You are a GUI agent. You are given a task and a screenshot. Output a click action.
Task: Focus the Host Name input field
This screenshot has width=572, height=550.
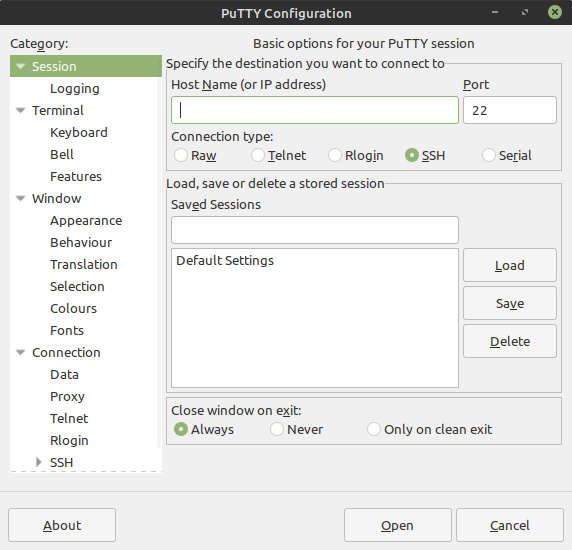coord(315,110)
